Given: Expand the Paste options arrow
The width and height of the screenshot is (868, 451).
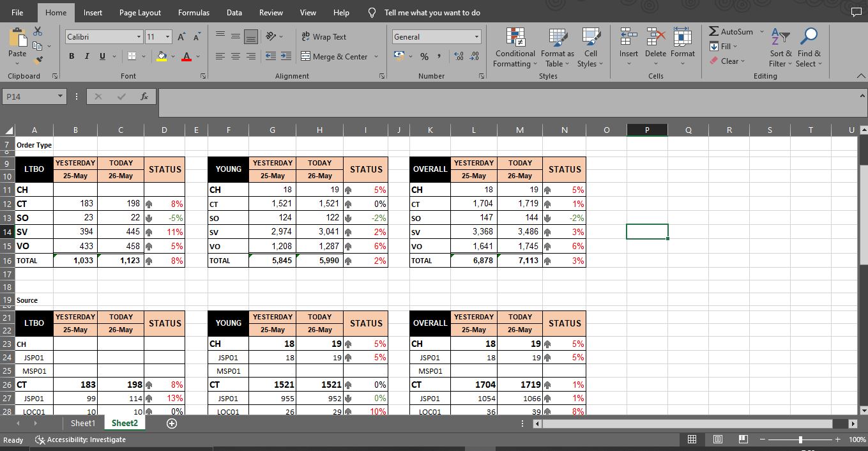Looking at the screenshot, I should [x=17, y=63].
